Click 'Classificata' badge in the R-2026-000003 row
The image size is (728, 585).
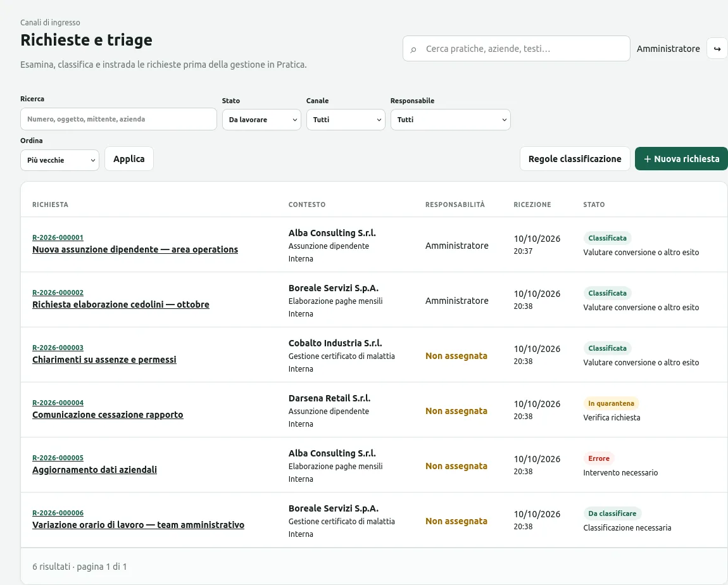click(x=607, y=348)
